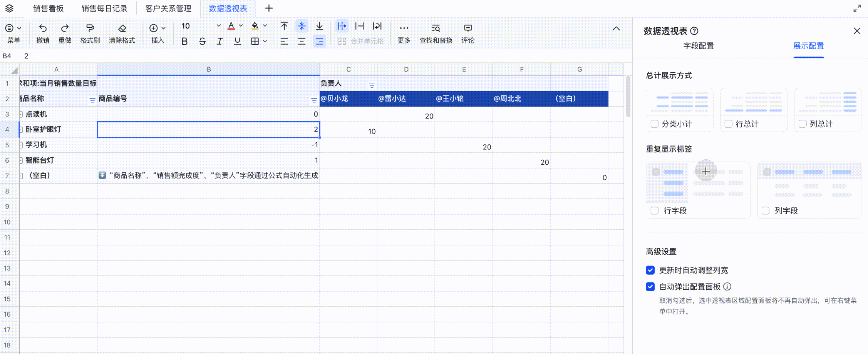Image resolution: width=868 pixels, height=354 pixels.
Task: Click the undo (撤销) icon
Action: coord(43,28)
